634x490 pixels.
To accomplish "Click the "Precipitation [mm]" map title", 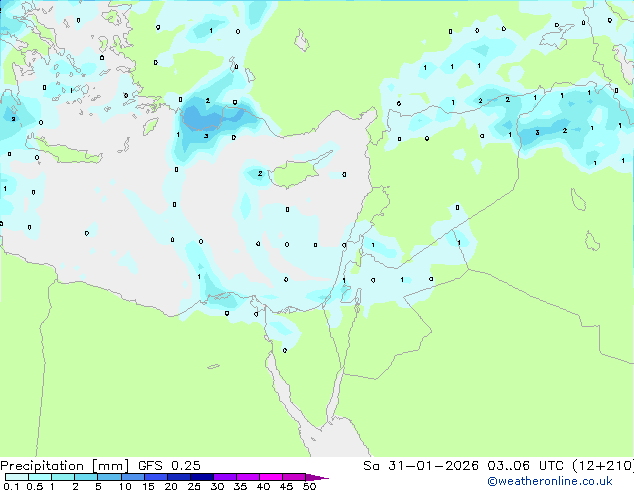I will (x=65, y=466).
